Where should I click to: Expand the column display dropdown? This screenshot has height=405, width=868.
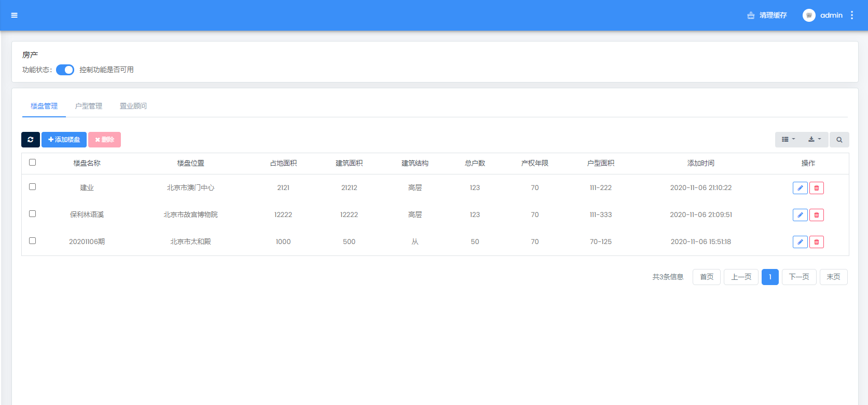pyautogui.click(x=788, y=140)
